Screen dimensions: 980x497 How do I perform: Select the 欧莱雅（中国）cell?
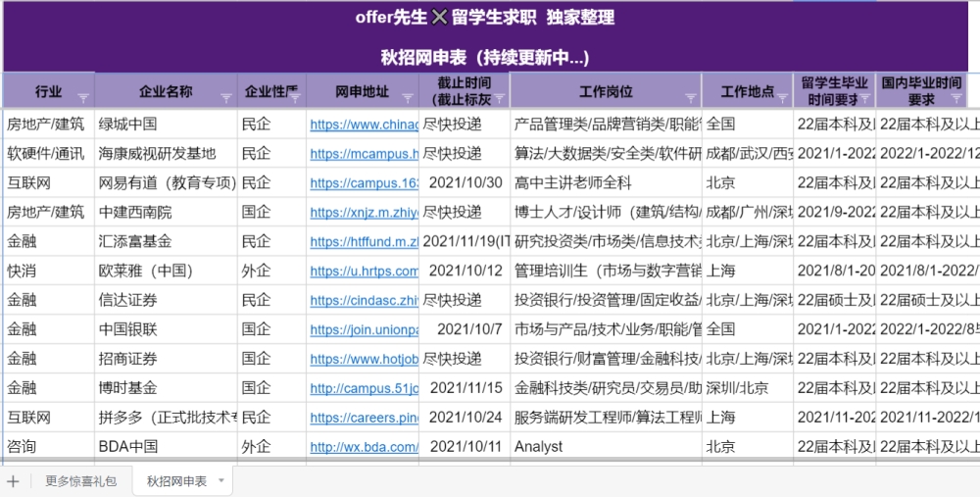click(166, 272)
